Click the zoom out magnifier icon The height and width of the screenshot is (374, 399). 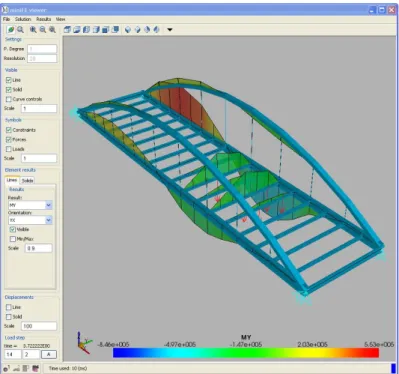[43, 30]
